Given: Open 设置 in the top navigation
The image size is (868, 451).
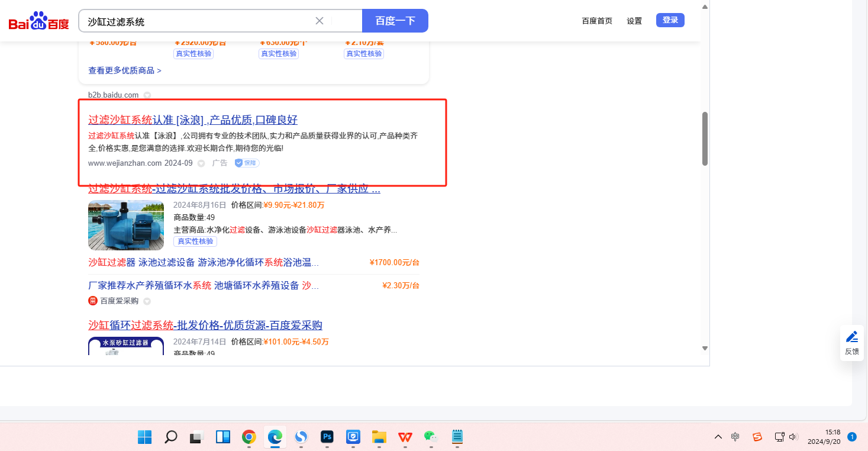Looking at the screenshot, I should point(634,21).
